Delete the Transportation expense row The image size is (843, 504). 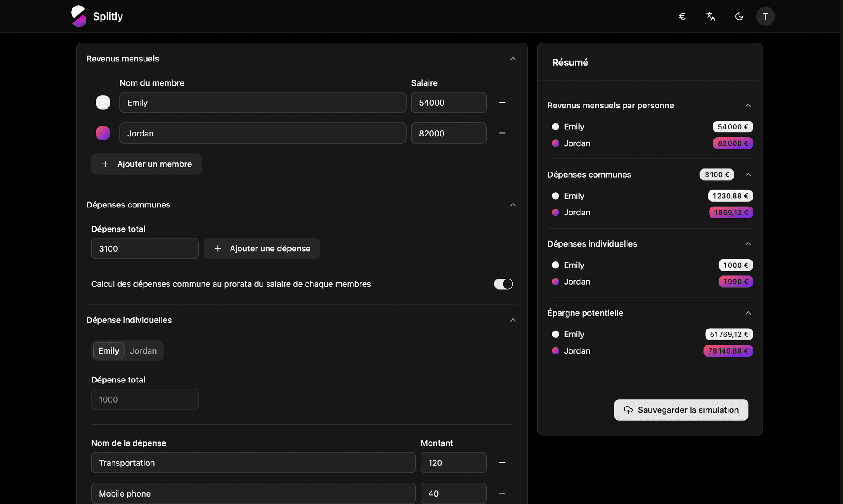502,463
